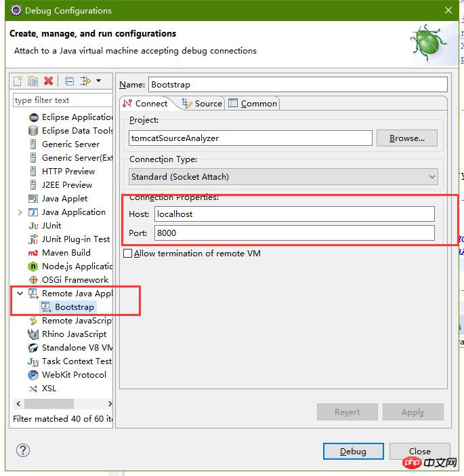The height and width of the screenshot is (476, 464).
Task: Open the dialog help question mark icon
Action: point(23,450)
